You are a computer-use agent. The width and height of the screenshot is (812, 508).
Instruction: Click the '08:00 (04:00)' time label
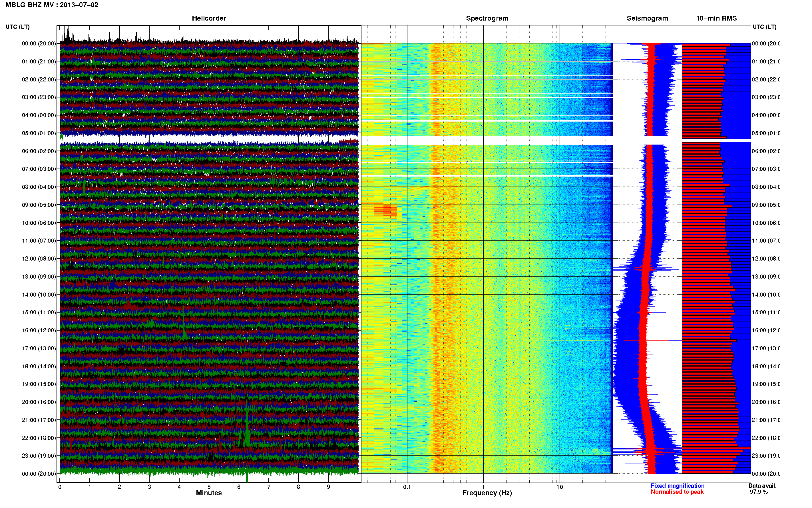click(x=39, y=187)
